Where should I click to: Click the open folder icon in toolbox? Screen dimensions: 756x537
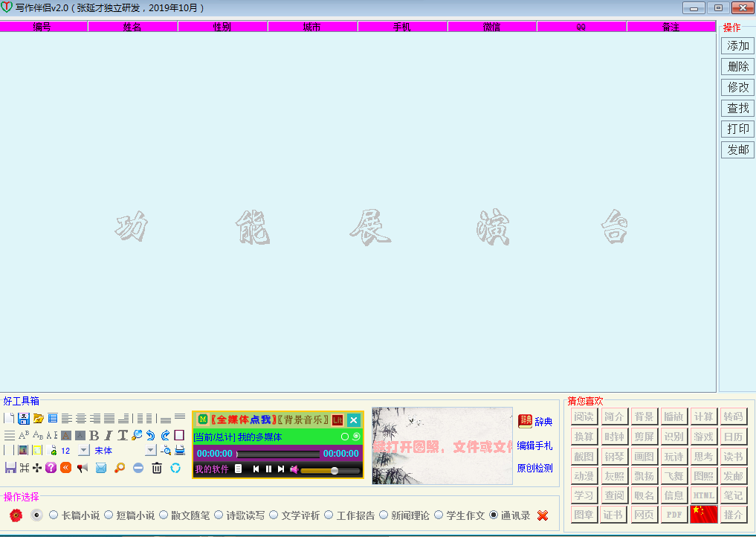(x=38, y=419)
